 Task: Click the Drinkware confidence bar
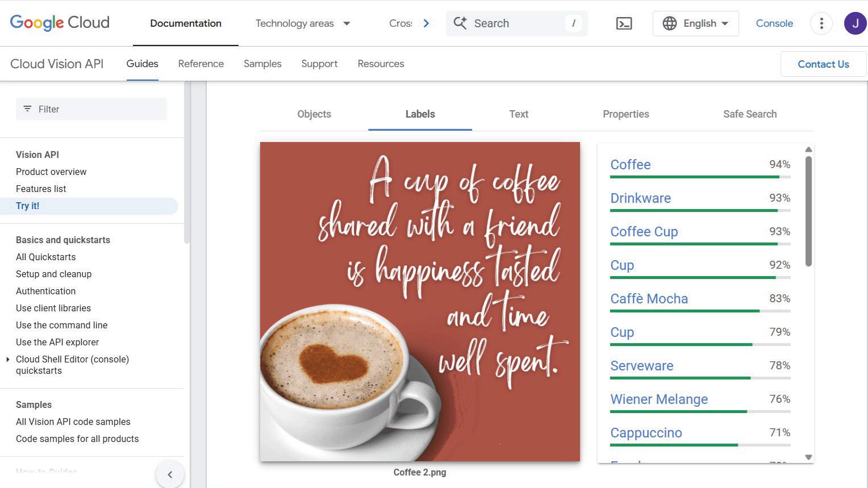coord(700,211)
